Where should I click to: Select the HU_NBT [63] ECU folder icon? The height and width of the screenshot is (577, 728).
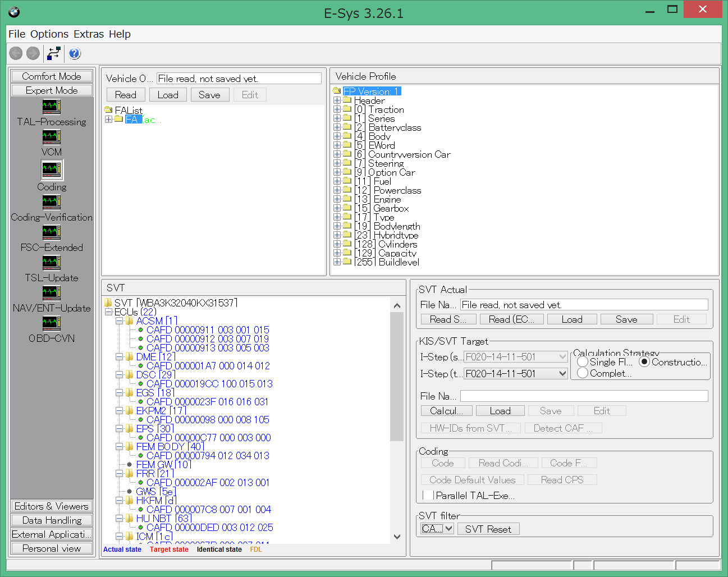tap(130, 518)
